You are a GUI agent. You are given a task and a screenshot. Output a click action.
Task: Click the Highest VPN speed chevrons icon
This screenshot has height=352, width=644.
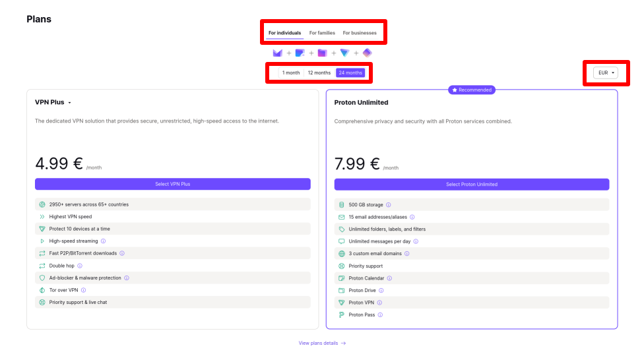click(42, 217)
